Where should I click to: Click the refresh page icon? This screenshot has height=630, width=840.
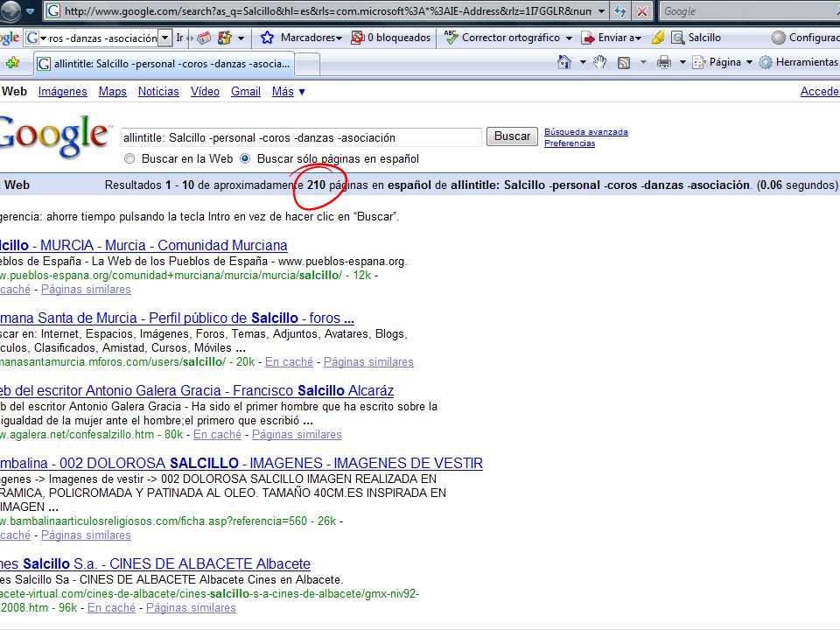620,10
